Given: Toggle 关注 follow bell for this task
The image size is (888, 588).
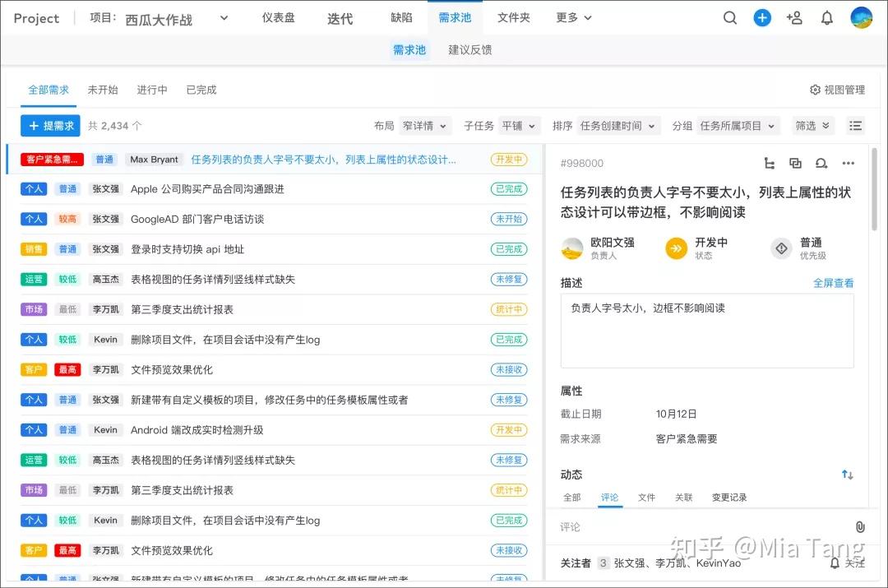Looking at the screenshot, I should (x=847, y=563).
